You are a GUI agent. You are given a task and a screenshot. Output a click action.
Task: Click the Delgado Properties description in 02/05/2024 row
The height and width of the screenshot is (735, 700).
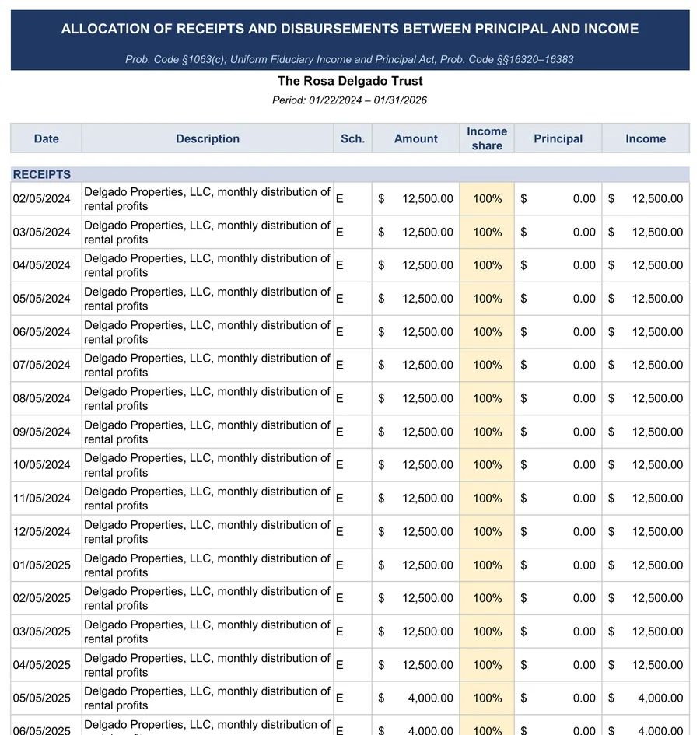(207, 199)
